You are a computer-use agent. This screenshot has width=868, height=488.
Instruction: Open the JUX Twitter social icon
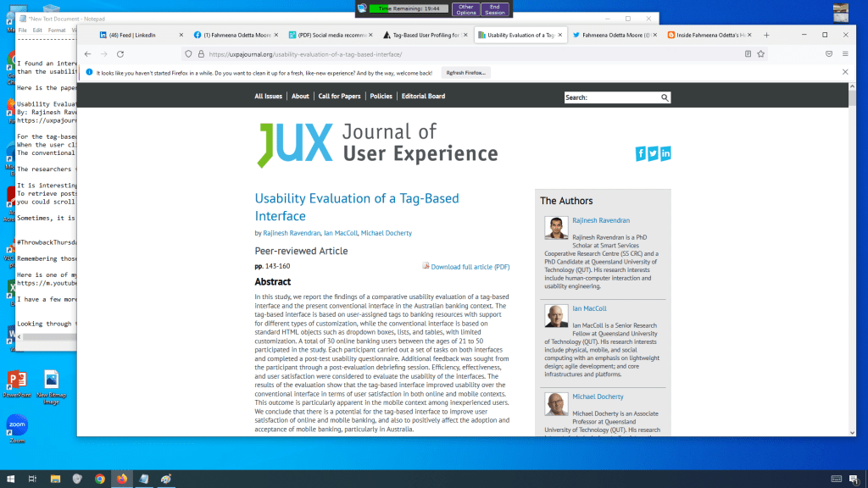pos(654,153)
